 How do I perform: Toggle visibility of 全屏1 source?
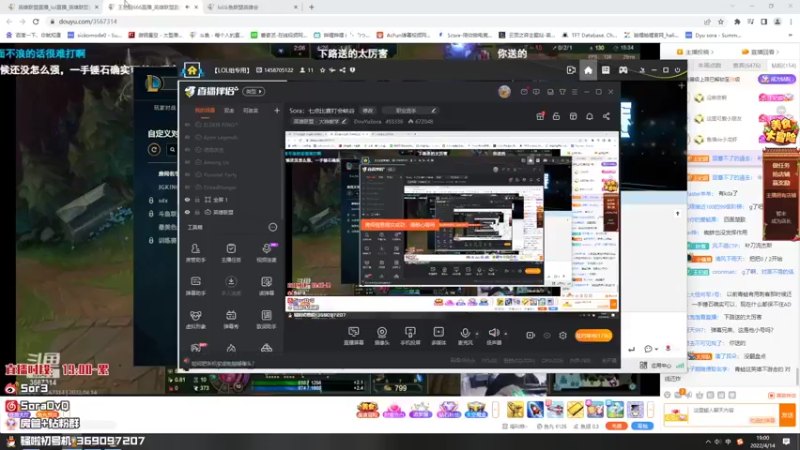(x=187, y=200)
